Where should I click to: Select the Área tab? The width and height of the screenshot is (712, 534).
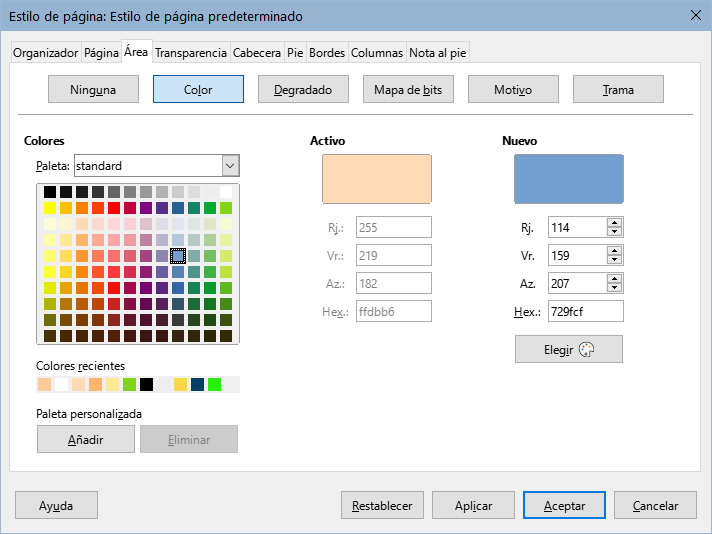(x=136, y=52)
